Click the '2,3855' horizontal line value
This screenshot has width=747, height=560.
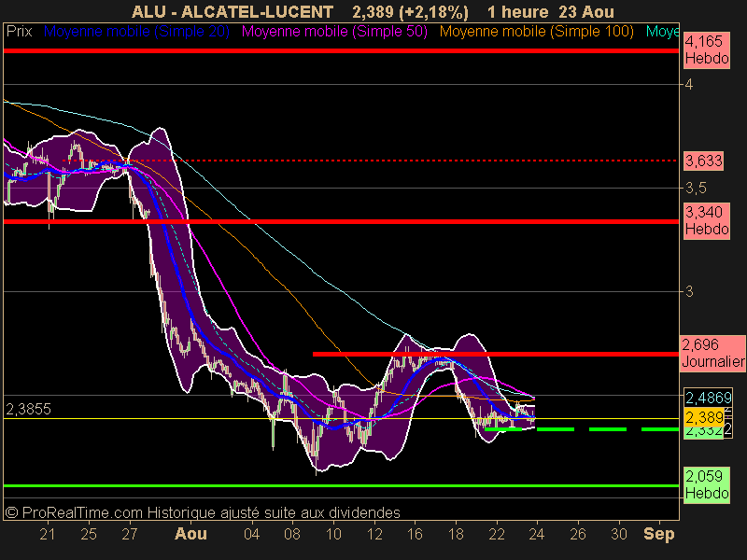coord(28,409)
